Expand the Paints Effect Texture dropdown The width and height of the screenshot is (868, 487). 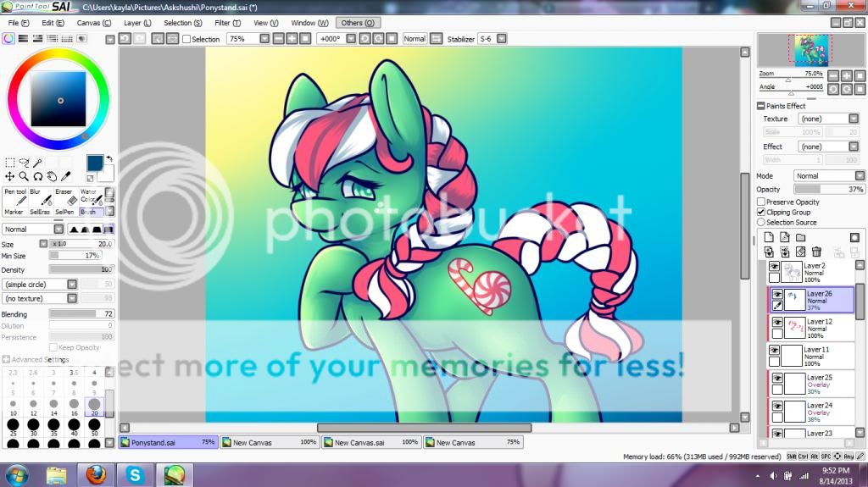point(828,119)
